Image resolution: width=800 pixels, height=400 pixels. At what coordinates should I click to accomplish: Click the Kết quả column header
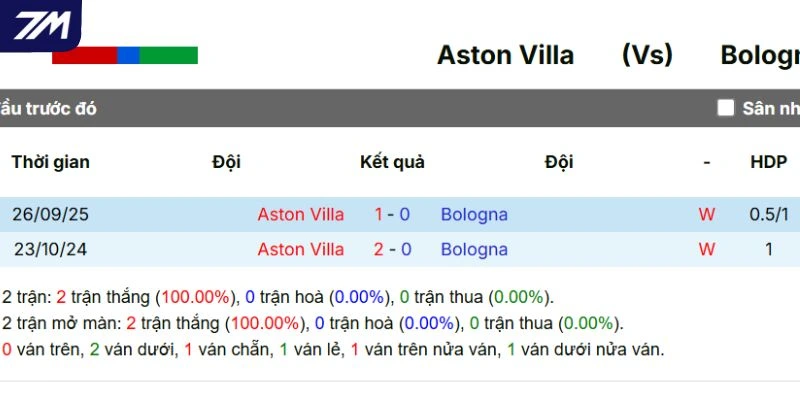(392, 162)
